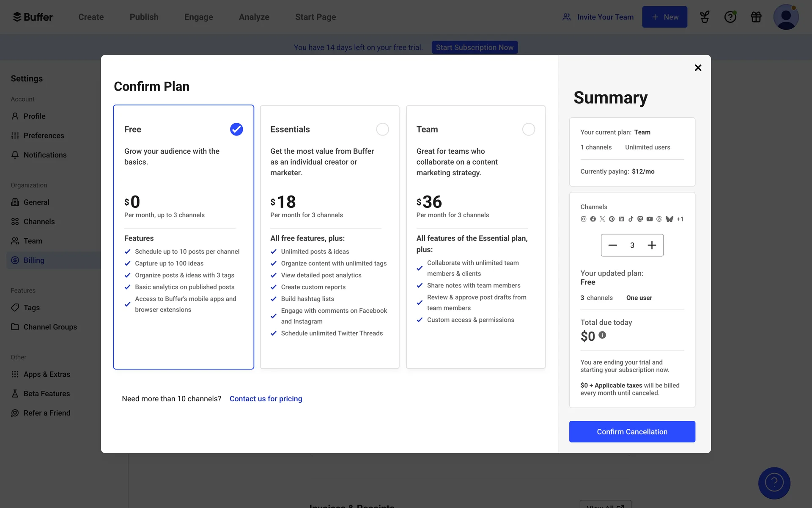
Task: Click Start Subscription Now button
Action: click(475, 47)
